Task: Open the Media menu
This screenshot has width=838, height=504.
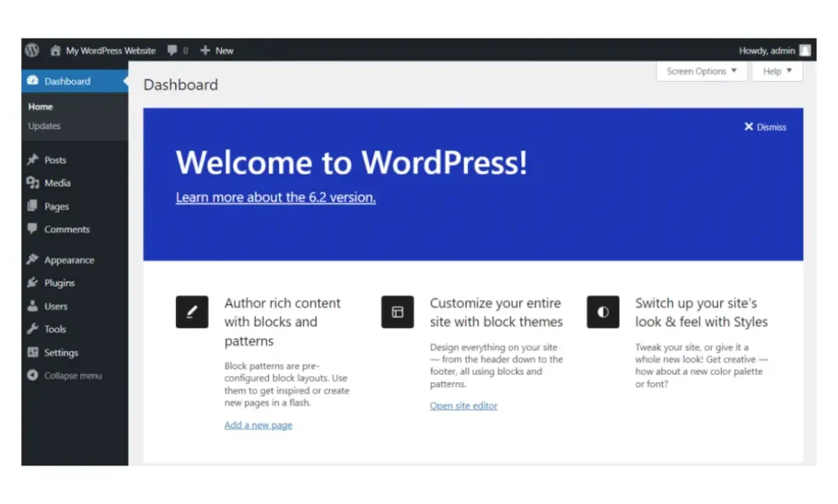Action: pos(57,182)
